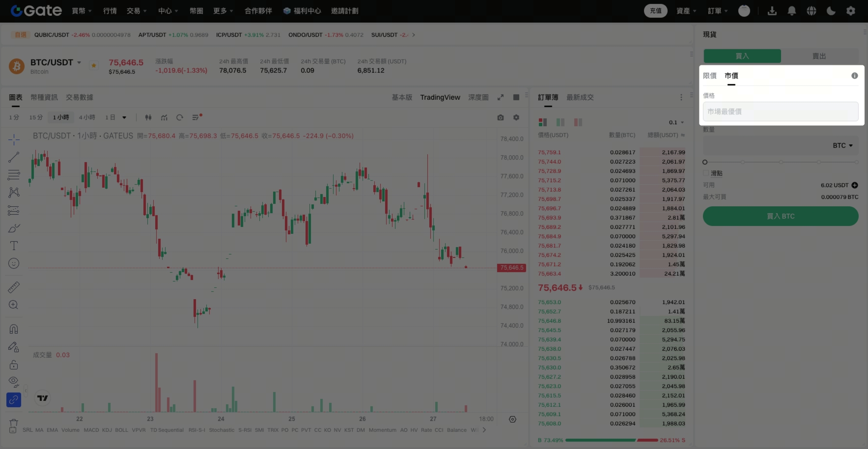Open the notifications bell
868x449 pixels.
[x=791, y=11]
